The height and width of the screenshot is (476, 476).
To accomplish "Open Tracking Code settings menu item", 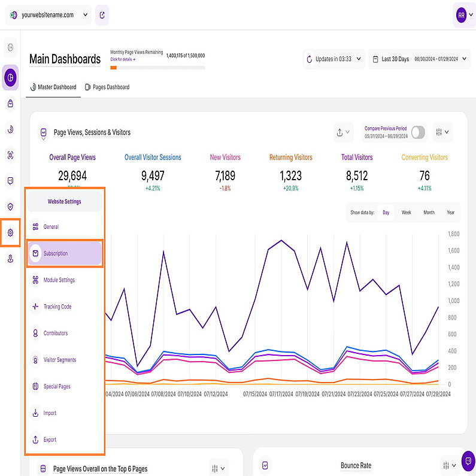I will coord(57,307).
